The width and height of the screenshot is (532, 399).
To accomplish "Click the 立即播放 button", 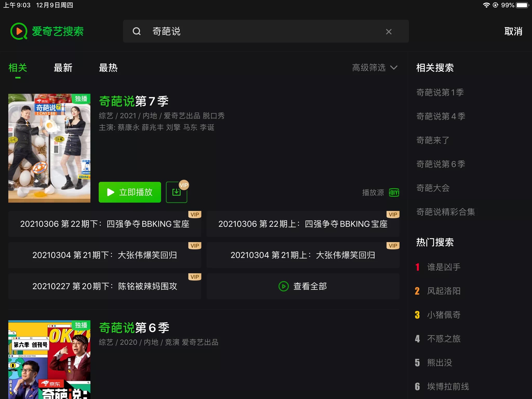I will tap(130, 192).
